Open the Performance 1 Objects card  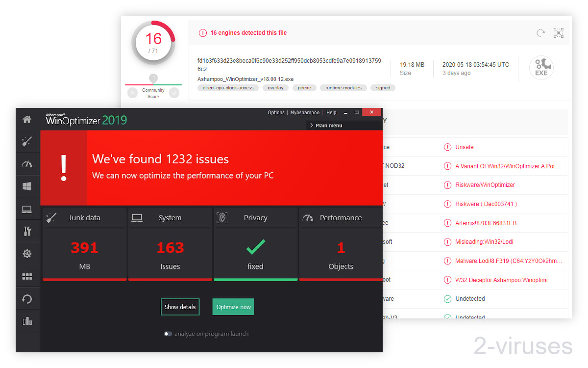coord(341,244)
